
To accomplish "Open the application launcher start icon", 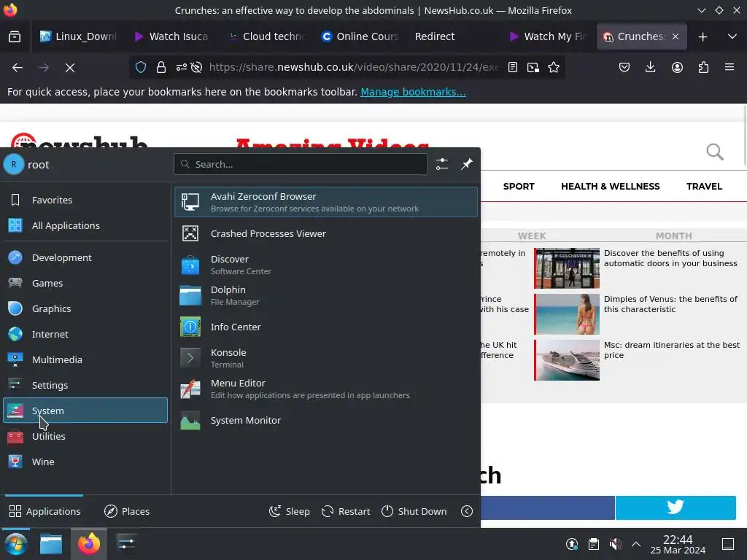I will click(16, 544).
